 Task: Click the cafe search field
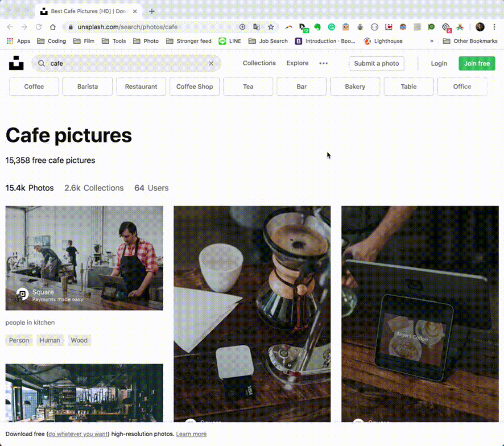[x=126, y=63]
